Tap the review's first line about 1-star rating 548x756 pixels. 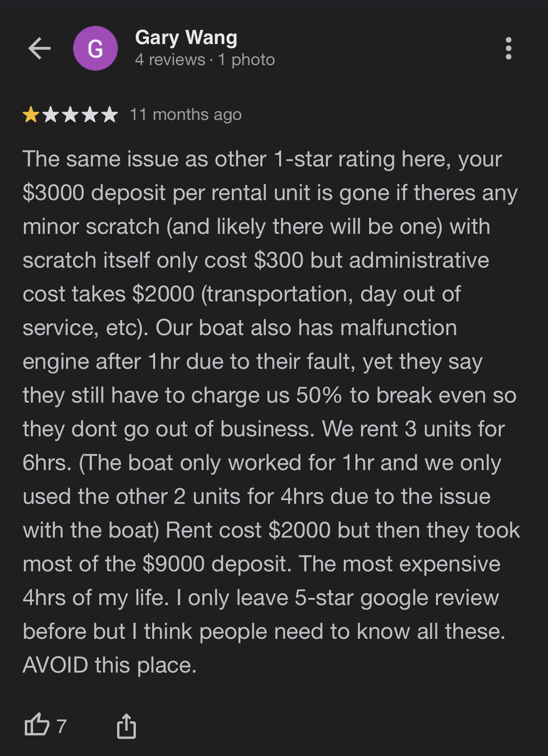pyautogui.click(x=262, y=159)
